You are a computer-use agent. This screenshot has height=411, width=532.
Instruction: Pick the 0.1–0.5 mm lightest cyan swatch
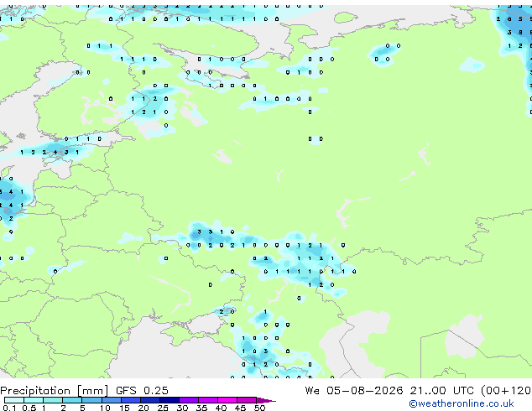point(14,400)
